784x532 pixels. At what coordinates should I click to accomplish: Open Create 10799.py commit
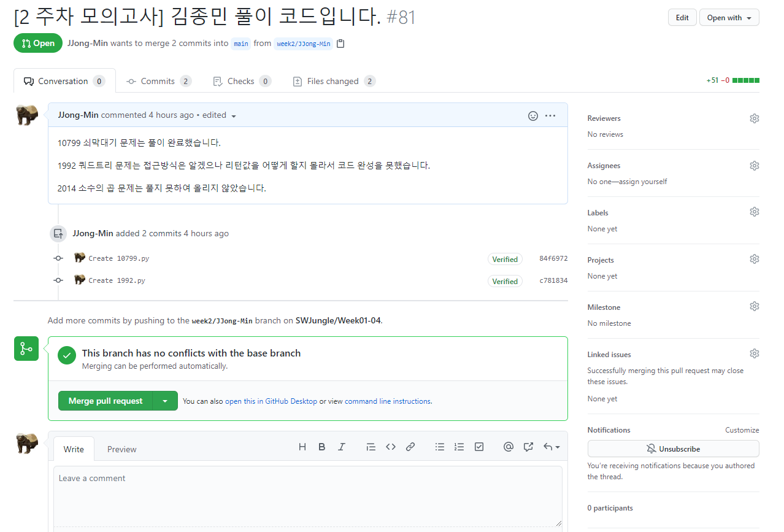pyautogui.click(x=118, y=258)
